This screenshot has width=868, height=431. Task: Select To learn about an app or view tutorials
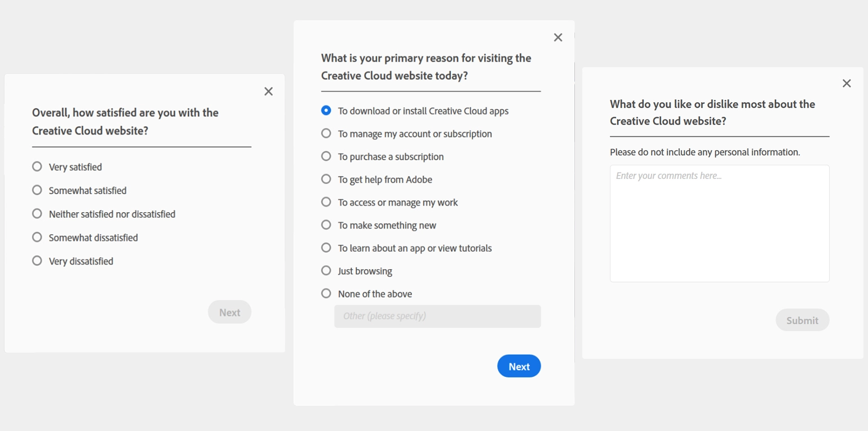point(326,248)
